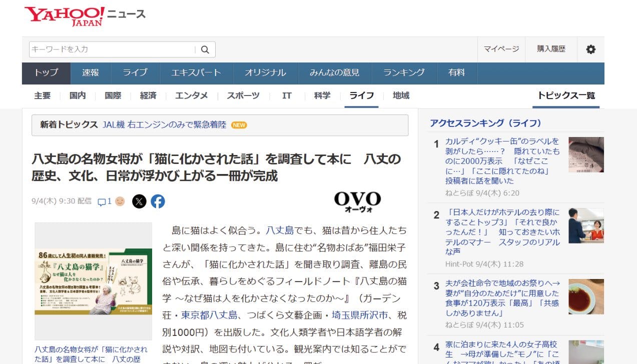Image resolution: width=637 pixels, height=364 pixels.
Task: Click the smiley face reaction icon
Action: coord(120,201)
